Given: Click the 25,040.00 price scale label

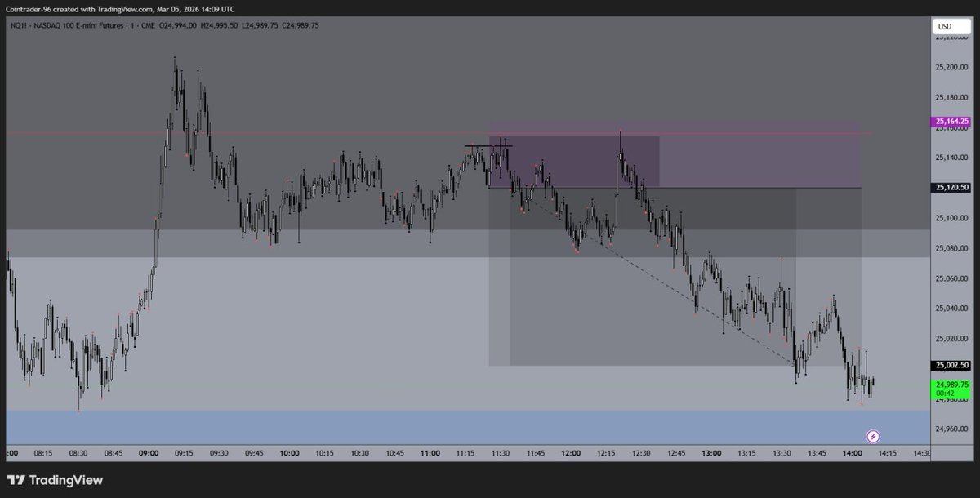Looking at the screenshot, I should click(951, 309).
